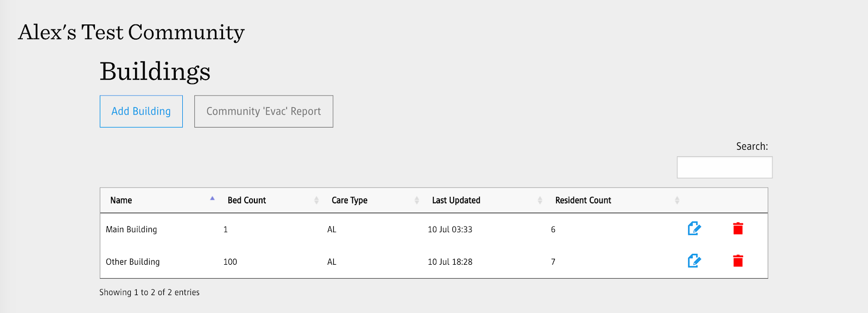Click sort arrows beside Resident Count
This screenshot has width=868, height=313.
(x=677, y=201)
